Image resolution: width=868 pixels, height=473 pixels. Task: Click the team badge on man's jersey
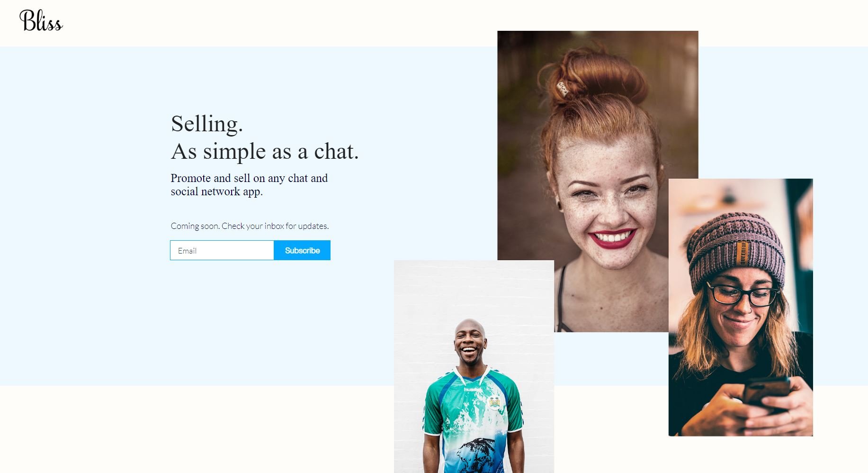pyautogui.click(x=494, y=402)
